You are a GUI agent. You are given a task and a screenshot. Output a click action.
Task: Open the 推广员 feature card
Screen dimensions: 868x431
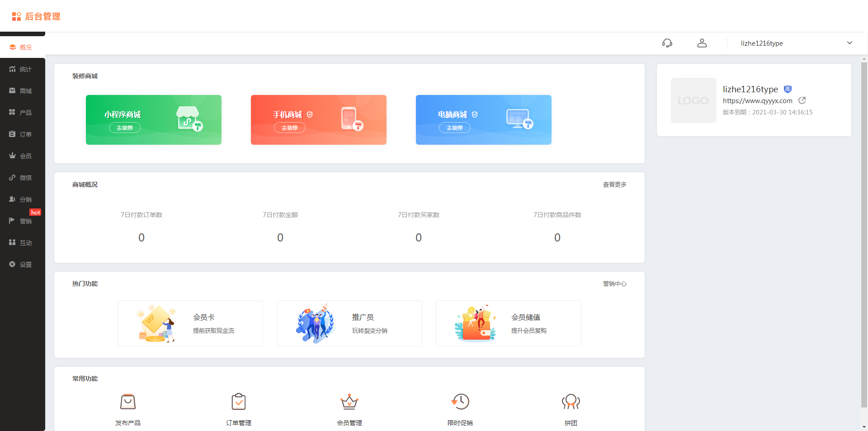coord(349,323)
